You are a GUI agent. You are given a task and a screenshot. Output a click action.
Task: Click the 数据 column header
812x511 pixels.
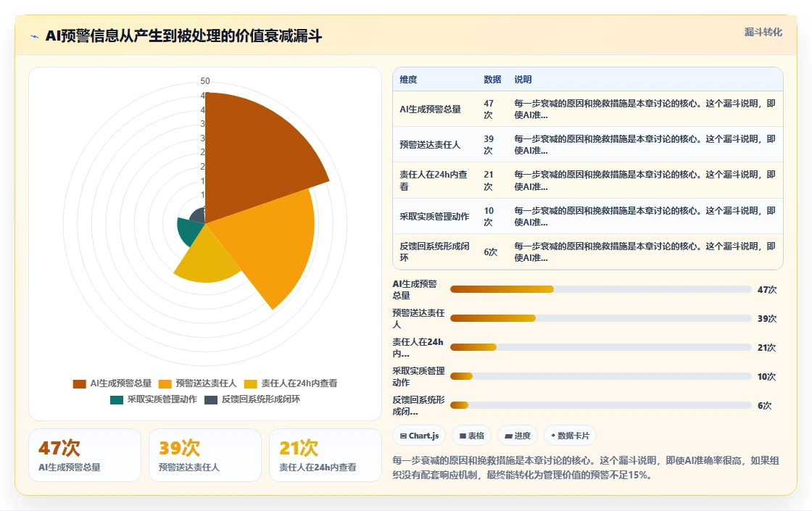492,80
